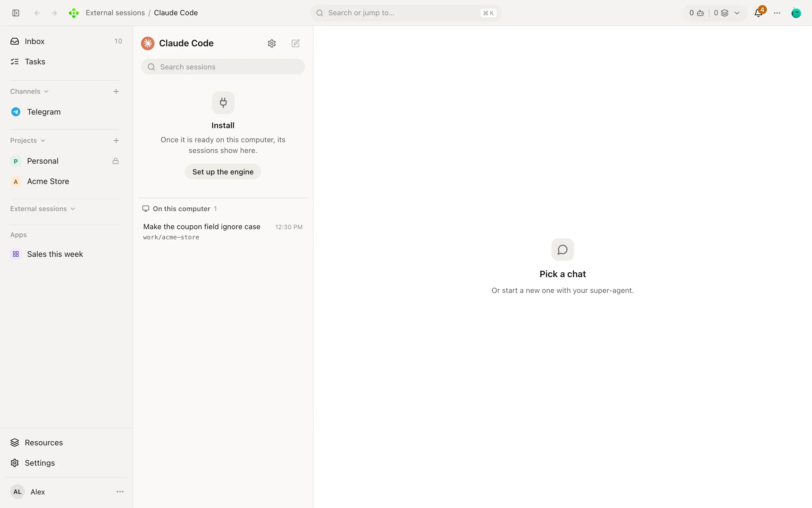Click the Search or jump to bar

point(406,13)
